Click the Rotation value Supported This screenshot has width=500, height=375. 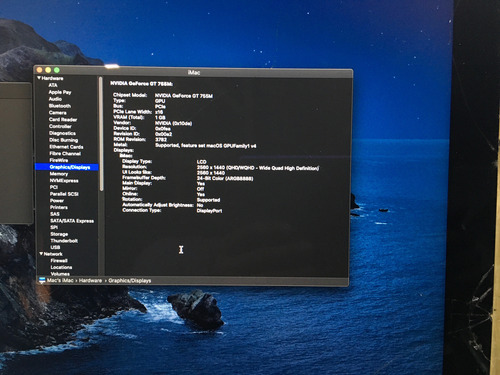(x=208, y=200)
